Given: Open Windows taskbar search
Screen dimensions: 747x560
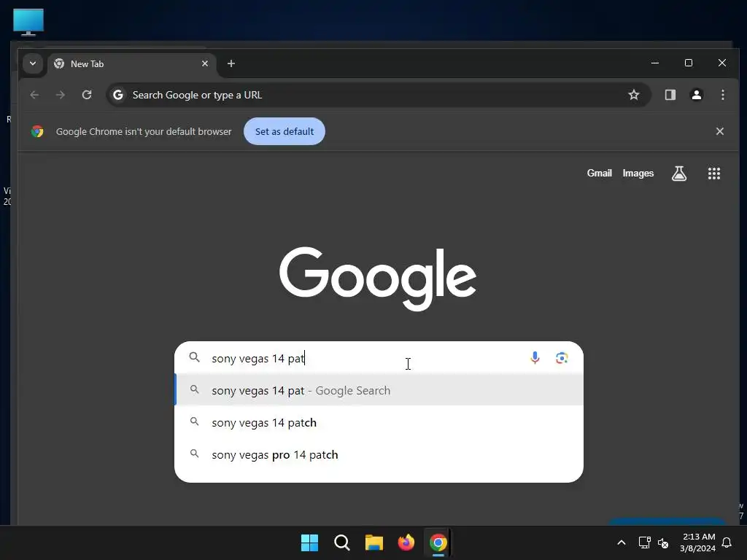Looking at the screenshot, I should 342,542.
